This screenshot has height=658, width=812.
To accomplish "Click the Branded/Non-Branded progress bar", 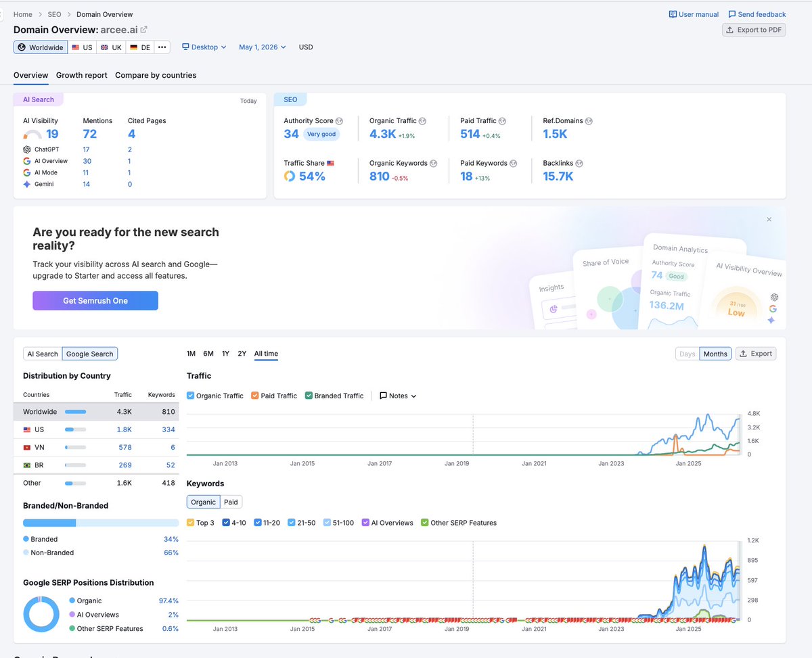I will [101, 523].
